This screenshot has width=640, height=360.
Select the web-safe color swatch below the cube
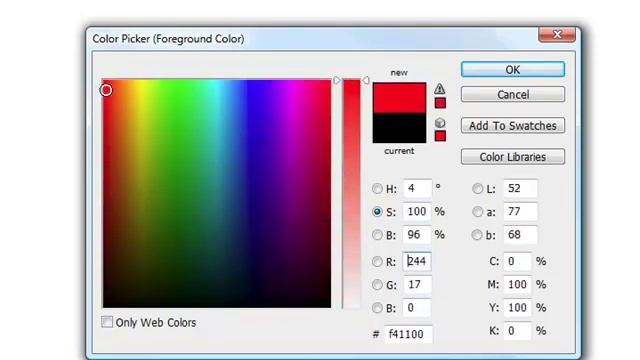(440, 136)
